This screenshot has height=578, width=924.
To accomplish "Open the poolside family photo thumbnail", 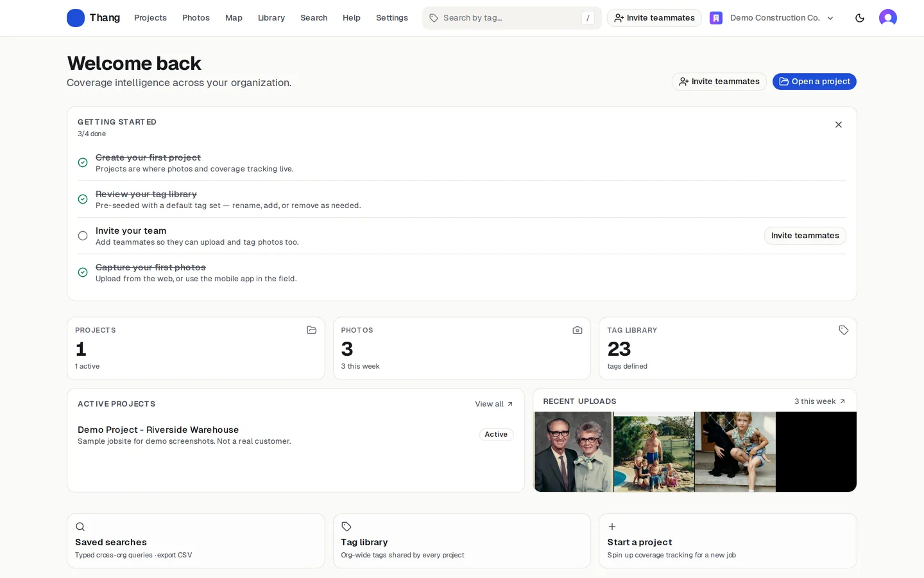I will pyautogui.click(x=654, y=452).
